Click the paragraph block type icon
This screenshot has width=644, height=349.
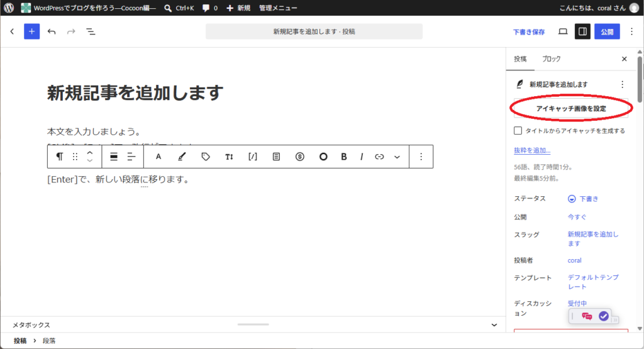tap(60, 157)
